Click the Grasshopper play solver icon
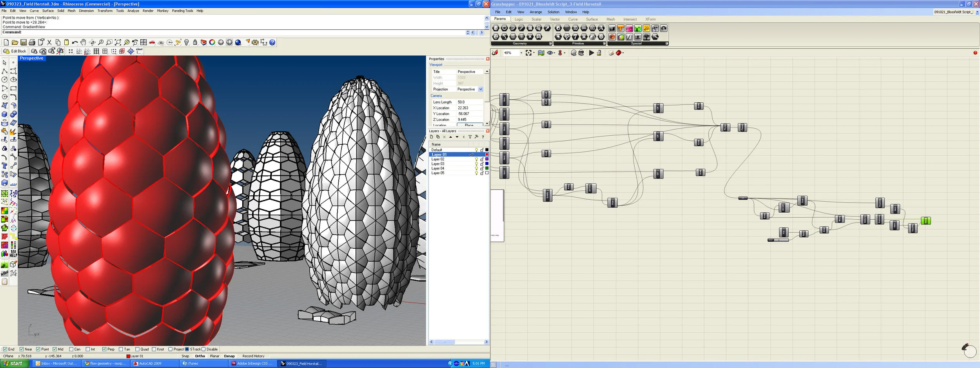 (591, 53)
